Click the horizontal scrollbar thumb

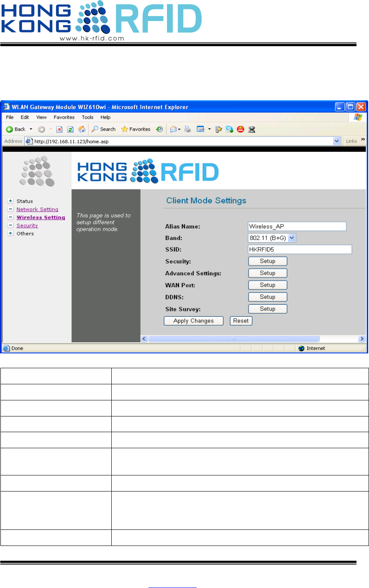tap(234, 339)
